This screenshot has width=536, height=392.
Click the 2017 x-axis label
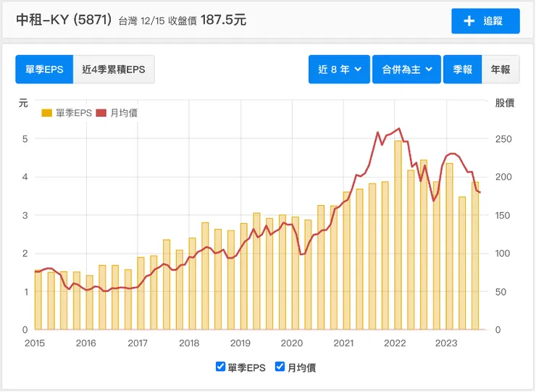pyautogui.click(x=138, y=343)
